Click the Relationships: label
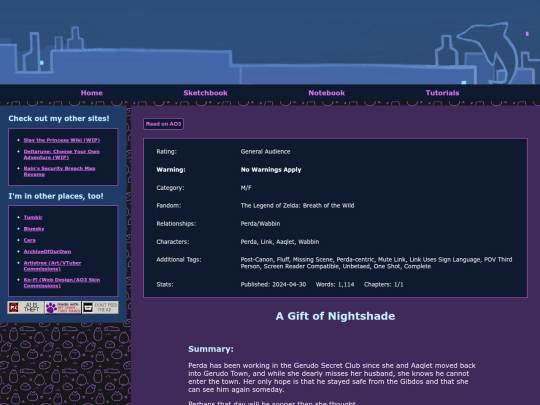 pyautogui.click(x=176, y=224)
